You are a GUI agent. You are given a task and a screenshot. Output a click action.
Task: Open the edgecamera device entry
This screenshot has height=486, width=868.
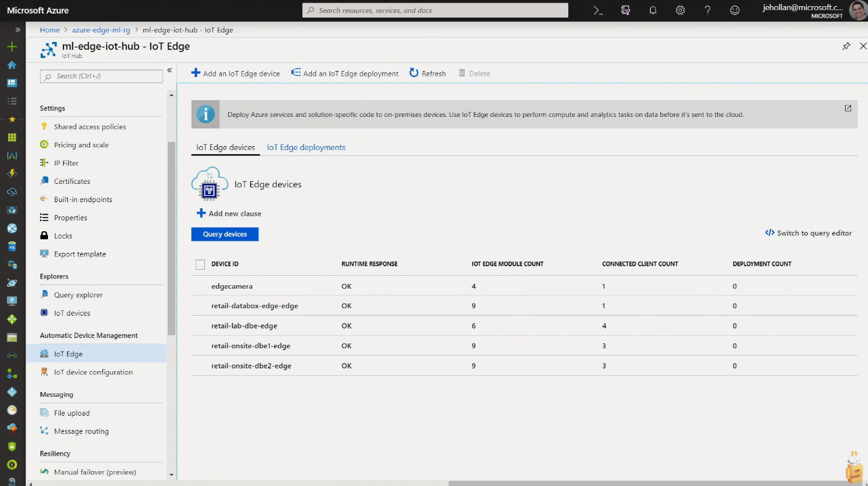[x=232, y=286]
